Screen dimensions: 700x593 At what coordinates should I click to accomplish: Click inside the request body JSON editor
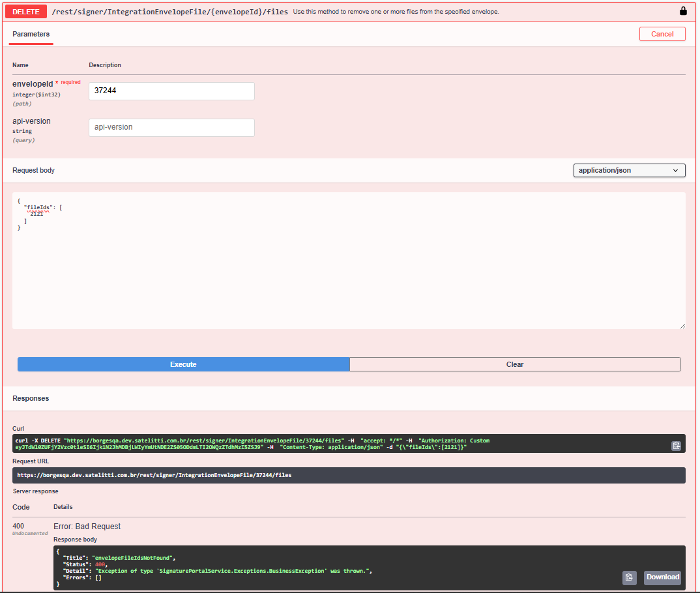(349, 274)
